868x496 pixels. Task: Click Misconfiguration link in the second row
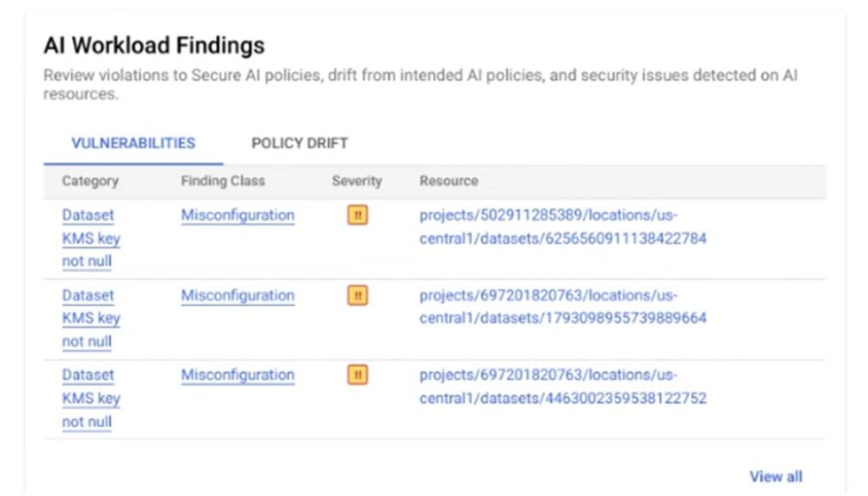[237, 296]
